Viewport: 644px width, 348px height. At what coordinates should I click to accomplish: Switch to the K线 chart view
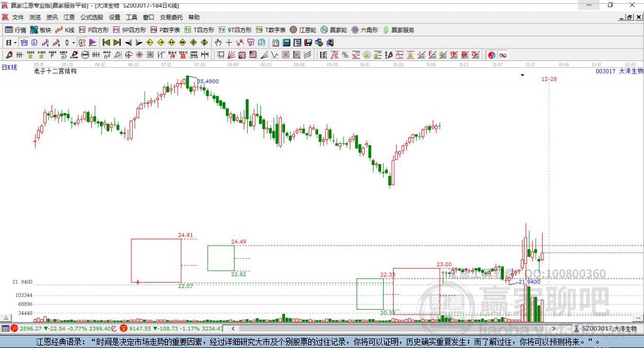[65, 30]
